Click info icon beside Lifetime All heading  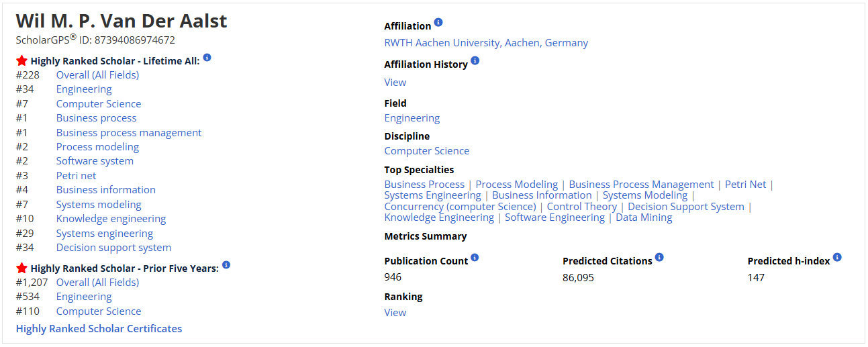tap(207, 58)
